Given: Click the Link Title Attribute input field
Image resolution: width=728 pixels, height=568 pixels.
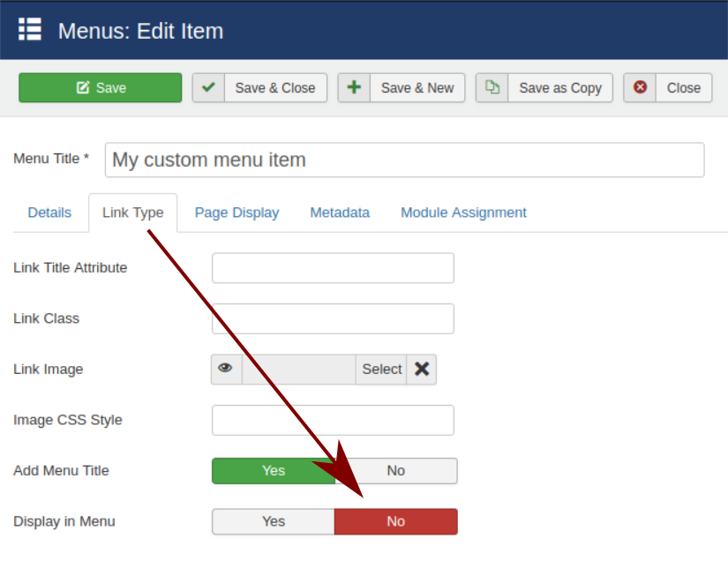Looking at the screenshot, I should [333, 268].
